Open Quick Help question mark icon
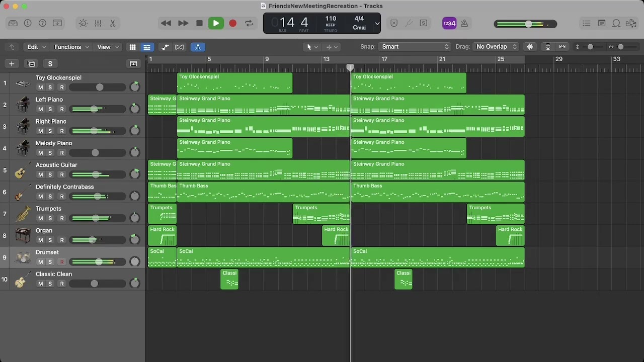The height and width of the screenshot is (362, 644). tap(43, 23)
